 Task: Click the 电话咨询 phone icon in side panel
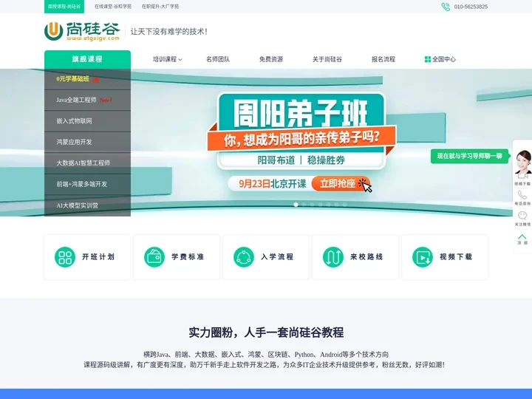pyautogui.click(x=522, y=195)
